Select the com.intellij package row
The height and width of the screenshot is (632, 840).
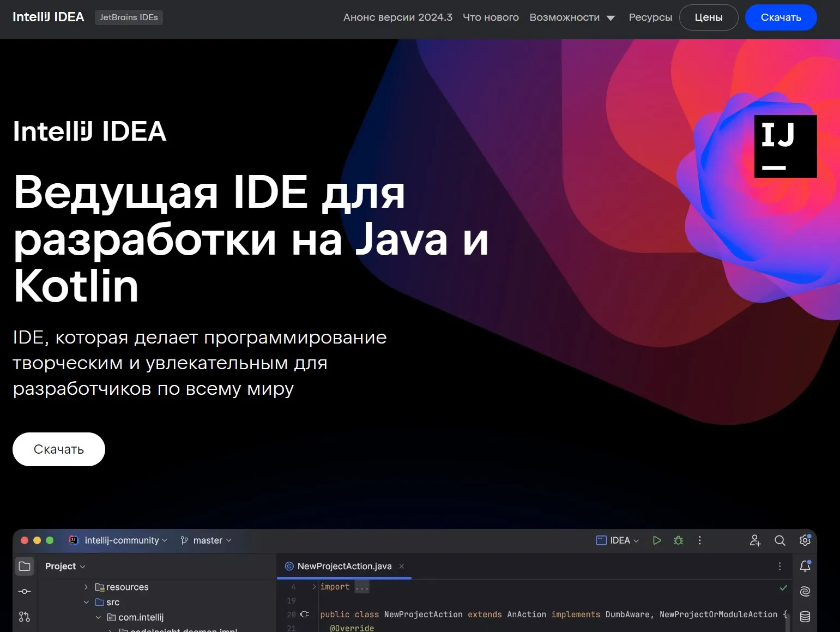[157, 617]
